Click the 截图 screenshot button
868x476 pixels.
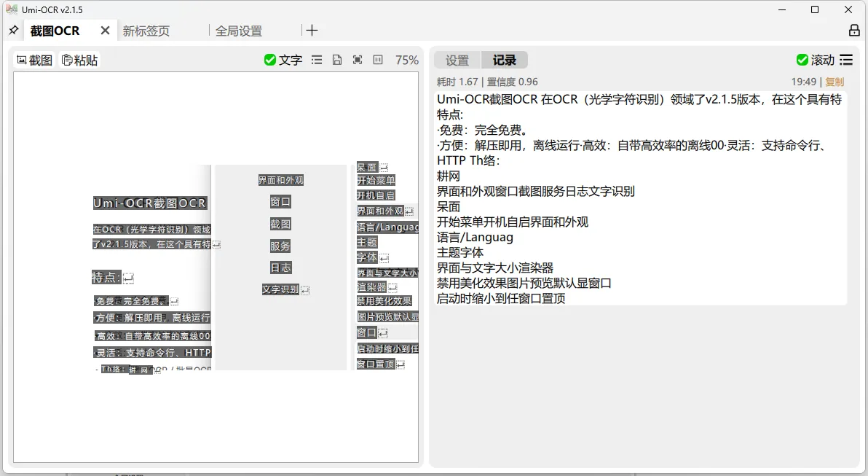point(34,60)
